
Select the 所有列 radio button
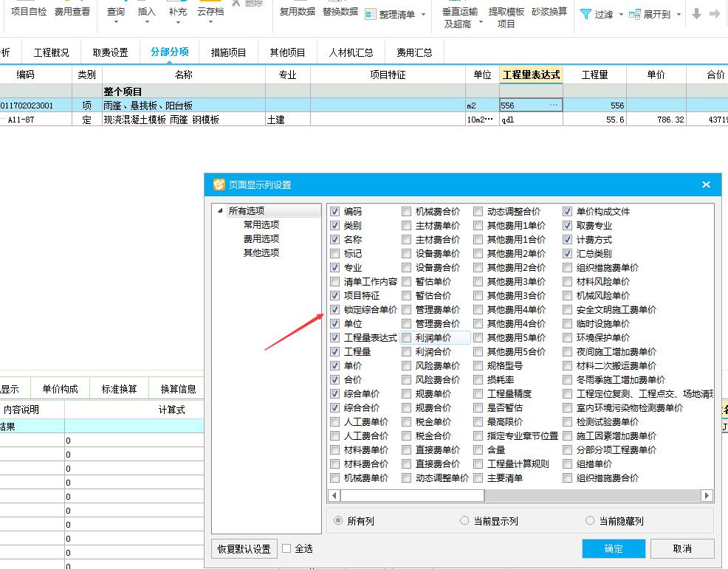coord(338,521)
